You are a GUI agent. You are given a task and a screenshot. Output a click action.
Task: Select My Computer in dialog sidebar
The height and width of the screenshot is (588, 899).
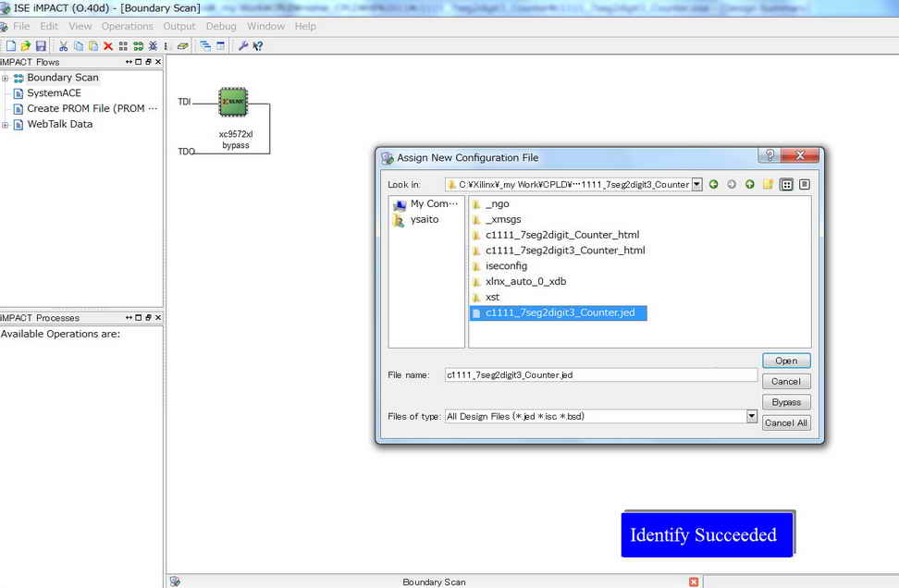426,204
